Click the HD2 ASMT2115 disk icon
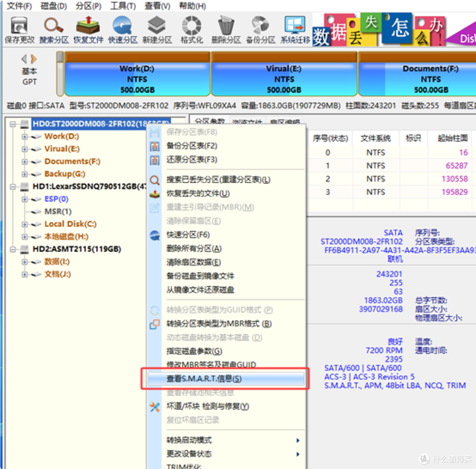The width and height of the screenshot is (476, 469). [25, 249]
